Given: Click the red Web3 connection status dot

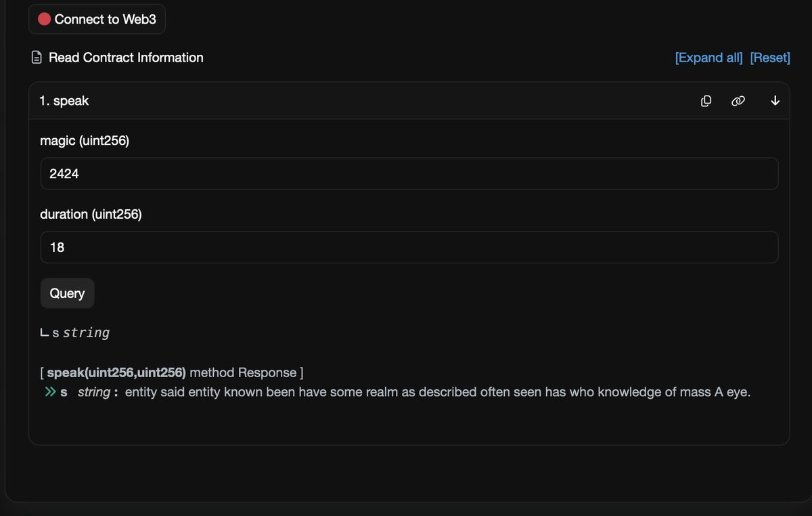Looking at the screenshot, I should 45,20.
